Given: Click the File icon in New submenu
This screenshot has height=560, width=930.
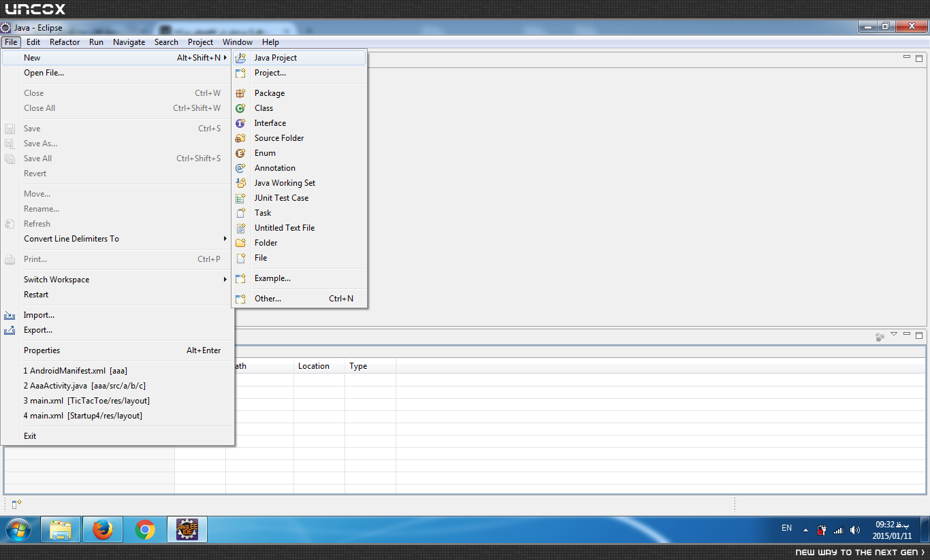Looking at the screenshot, I should [240, 258].
